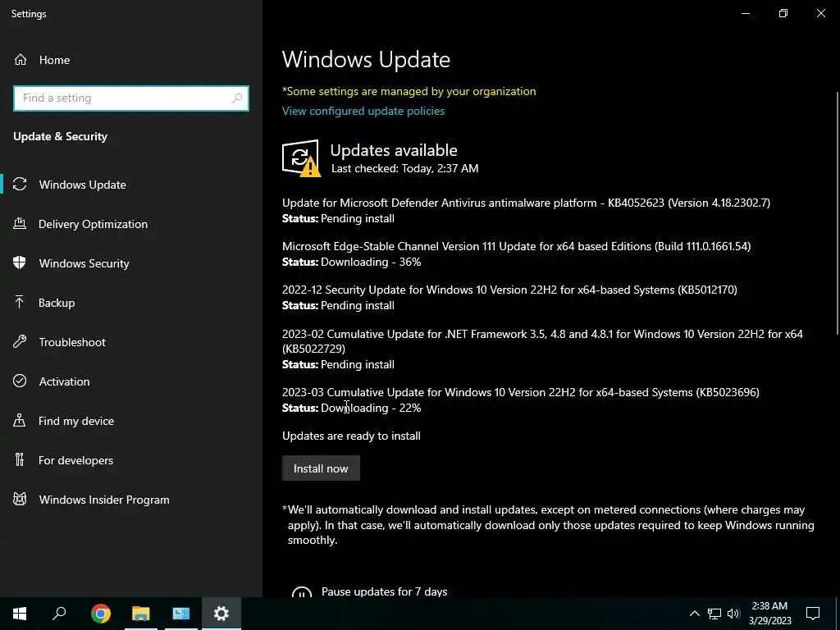Open Delivery Optimization via its icon

click(x=20, y=224)
